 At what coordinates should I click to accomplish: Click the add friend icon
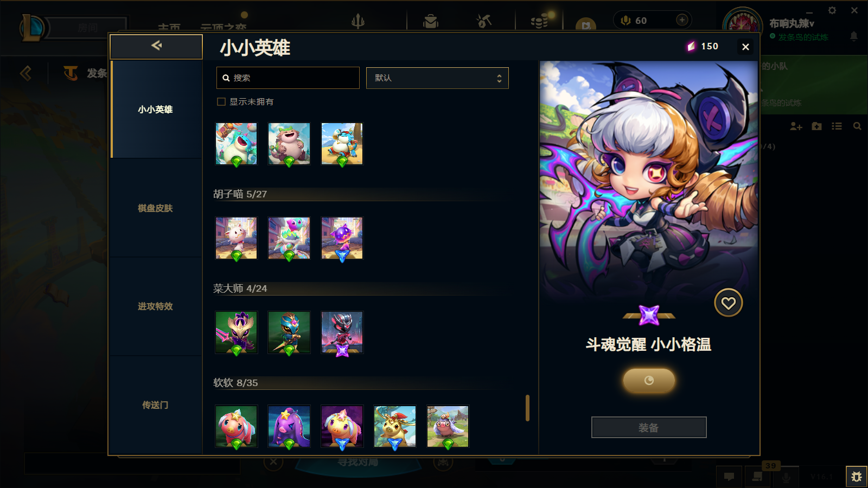click(796, 126)
